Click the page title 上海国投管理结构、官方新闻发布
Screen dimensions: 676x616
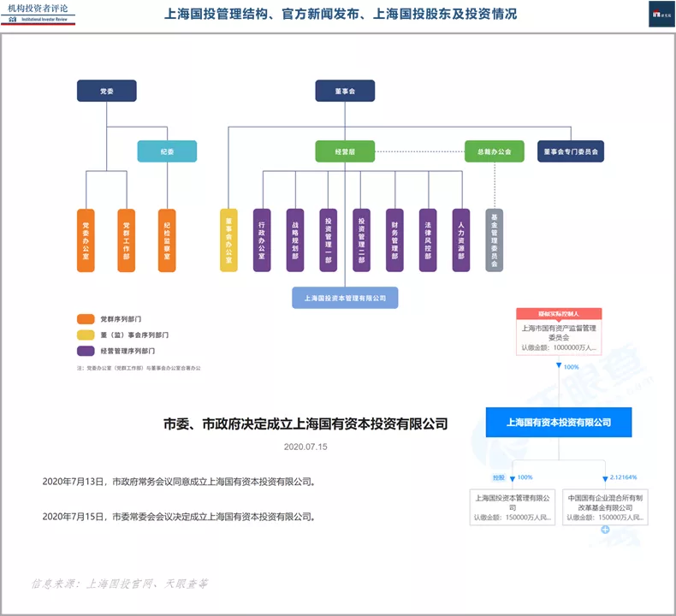[x=341, y=14]
